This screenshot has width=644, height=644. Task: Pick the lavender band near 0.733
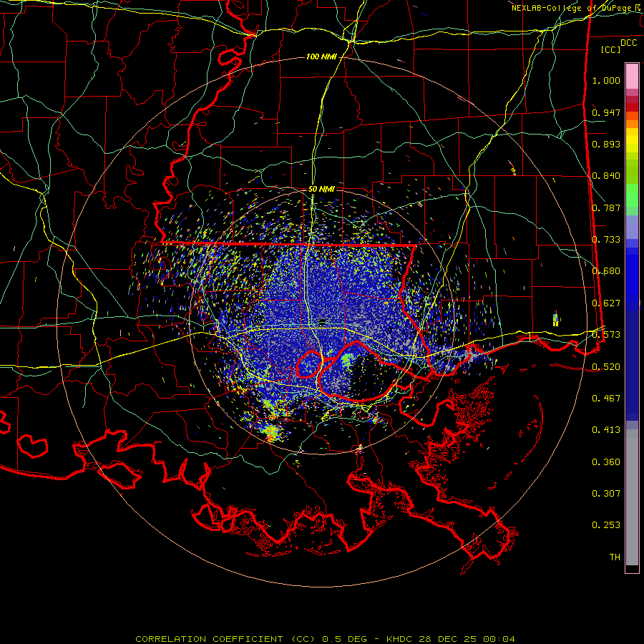point(632,227)
